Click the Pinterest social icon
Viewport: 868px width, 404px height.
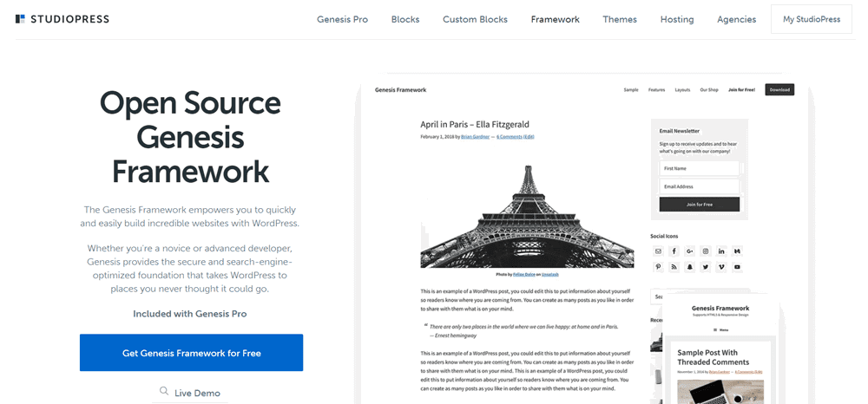[x=658, y=267]
